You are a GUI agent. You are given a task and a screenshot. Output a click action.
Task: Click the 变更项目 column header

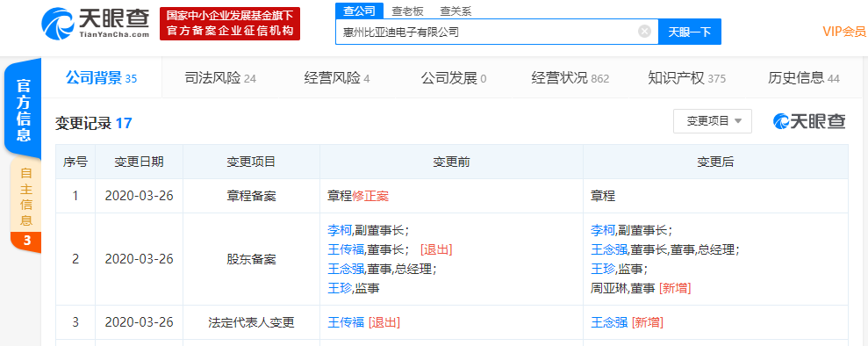pyautogui.click(x=251, y=162)
